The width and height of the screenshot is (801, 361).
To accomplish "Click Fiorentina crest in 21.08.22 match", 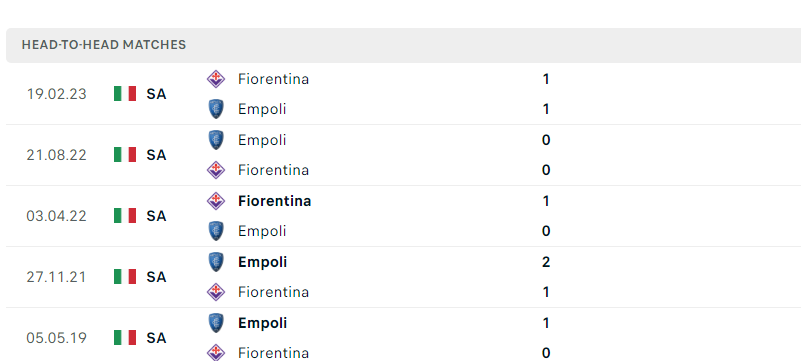I will pyautogui.click(x=216, y=170).
